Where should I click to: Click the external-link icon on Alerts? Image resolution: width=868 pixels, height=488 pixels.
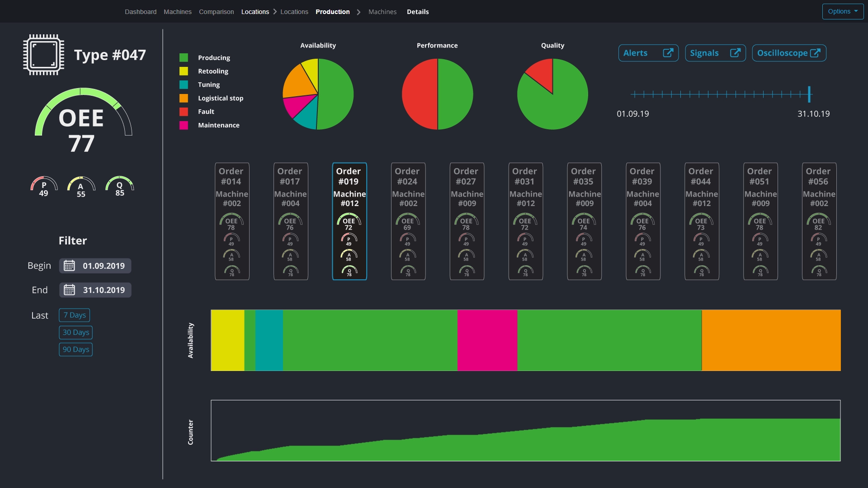[668, 53]
